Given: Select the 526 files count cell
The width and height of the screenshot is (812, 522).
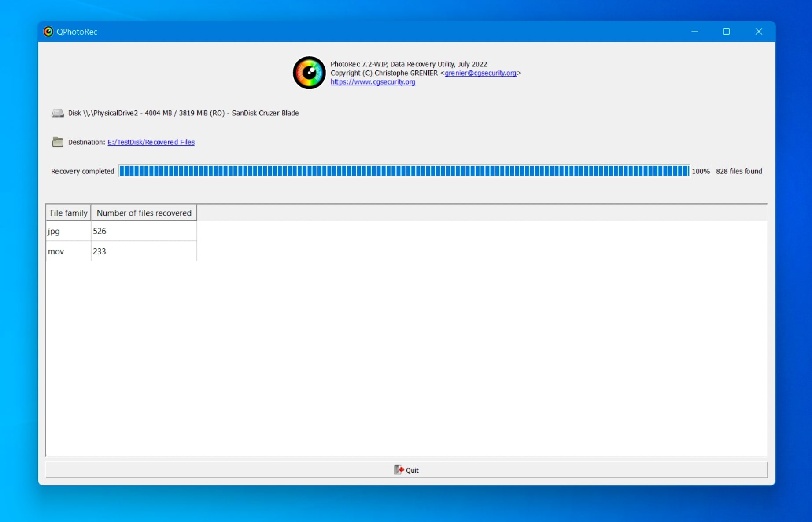Looking at the screenshot, I should (x=144, y=231).
